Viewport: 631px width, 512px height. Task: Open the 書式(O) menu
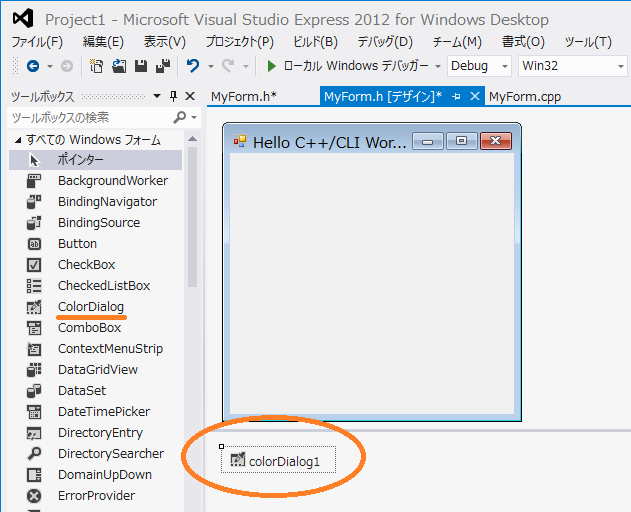click(x=524, y=42)
